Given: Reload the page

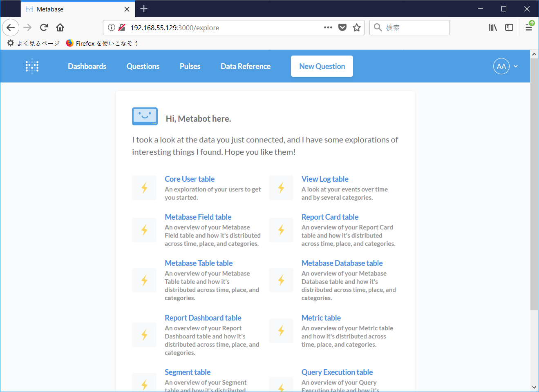Looking at the screenshot, I should (44, 28).
